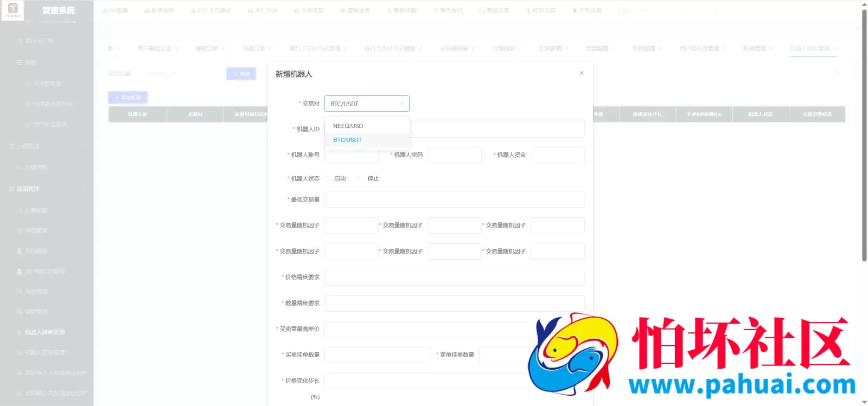Close the 提现订单 tab
Viewport: 868px width, 406px height.
click(223, 48)
